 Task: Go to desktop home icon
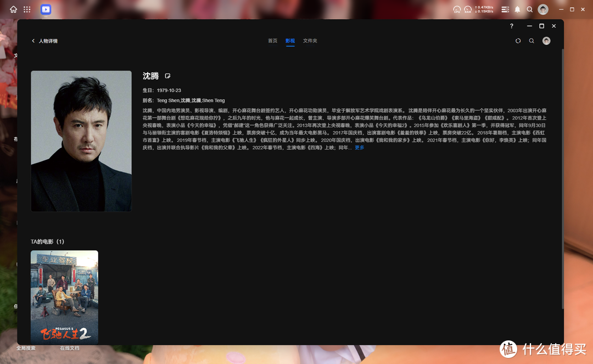tap(13, 9)
